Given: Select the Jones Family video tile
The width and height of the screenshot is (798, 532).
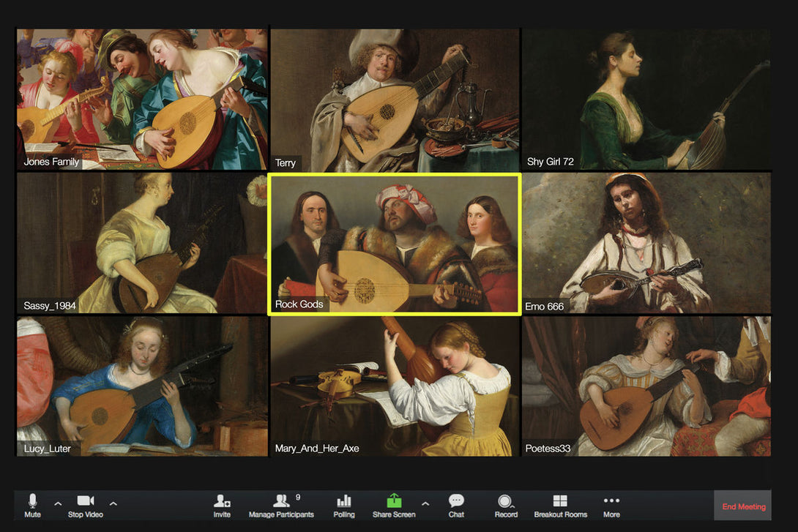Looking at the screenshot, I should coord(142,100).
